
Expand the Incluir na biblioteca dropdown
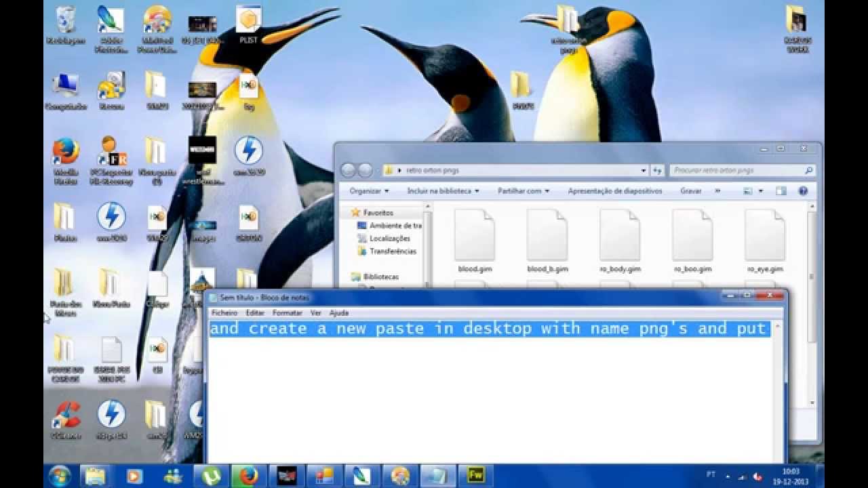443,191
